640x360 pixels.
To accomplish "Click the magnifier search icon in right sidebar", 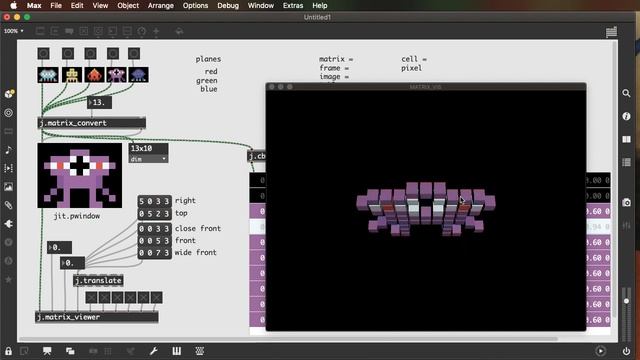I will click(626, 93).
